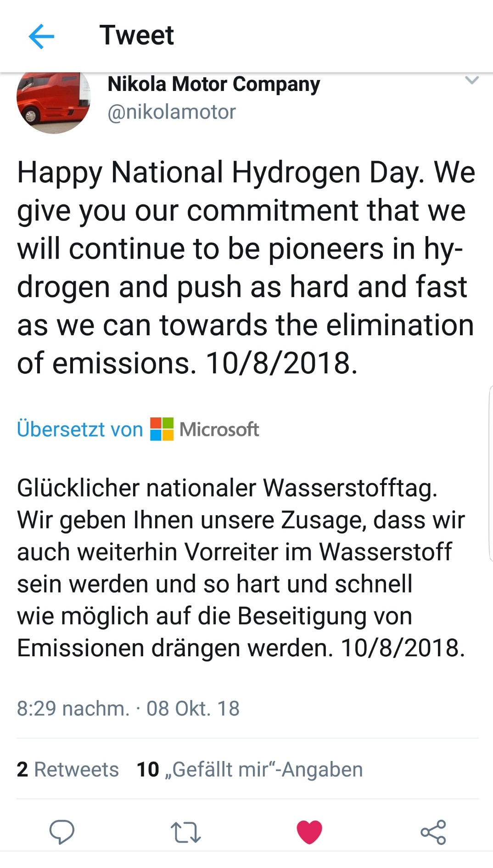
Task: Tap the edge panel handle on right side
Action: (x=490, y=473)
